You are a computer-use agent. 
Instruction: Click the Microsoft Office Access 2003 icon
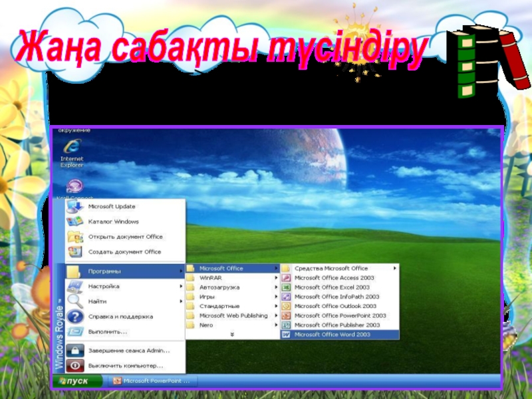(x=287, y=278)
